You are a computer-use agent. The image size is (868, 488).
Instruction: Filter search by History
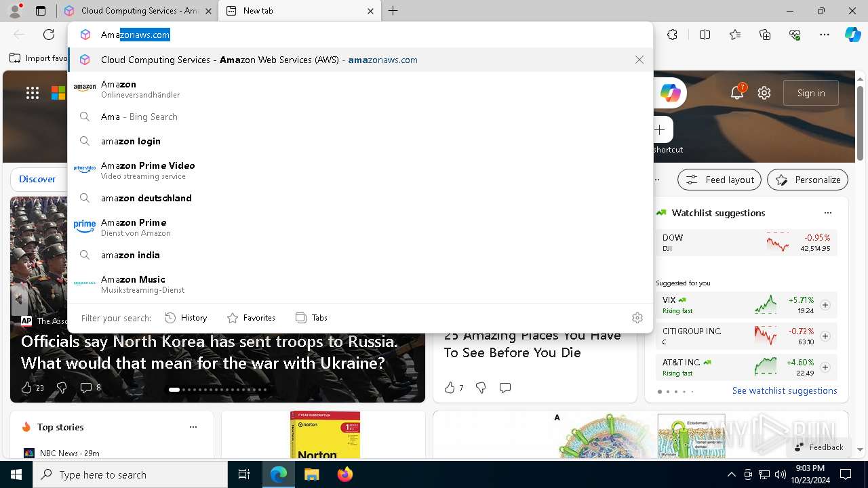(186, 318)
